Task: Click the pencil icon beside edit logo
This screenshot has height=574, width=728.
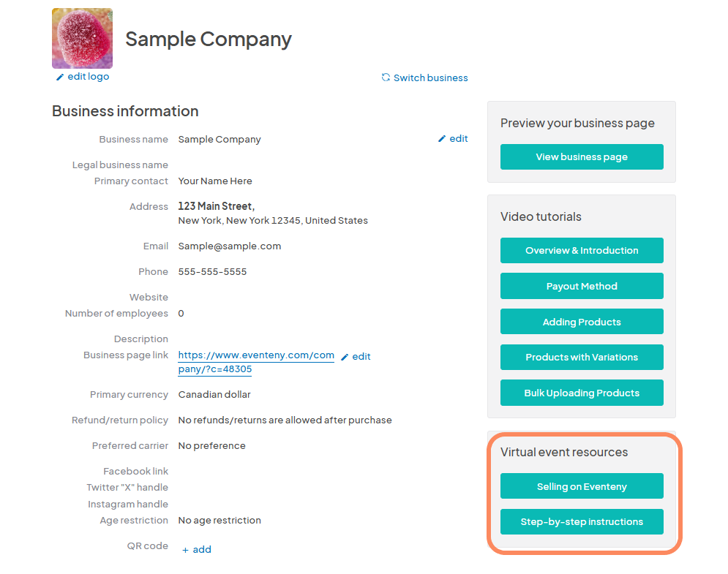Action: [x=59, y=76]
